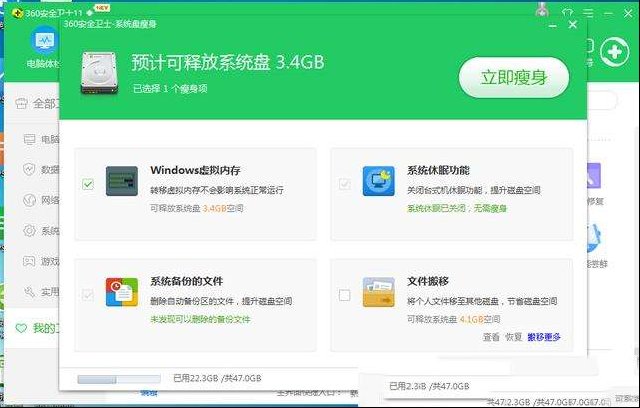The height and width of the screenshot is (408, 640).
Task: Select the 系统 gear icon in sidebar
Action: coord(29,231)
